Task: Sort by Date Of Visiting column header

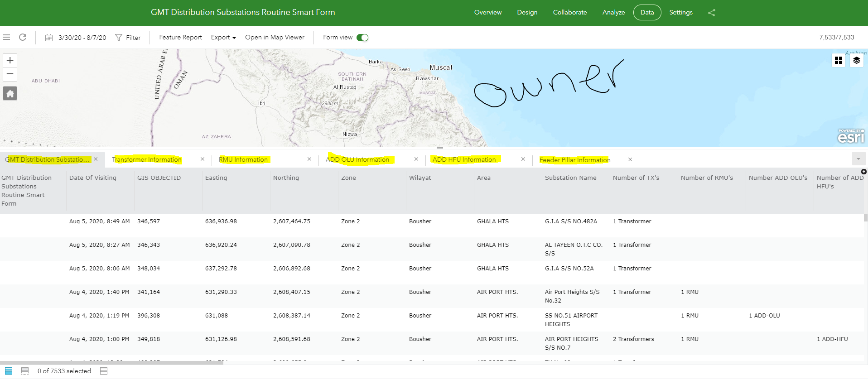Action: pyautogui.click(x=93, y=178)
